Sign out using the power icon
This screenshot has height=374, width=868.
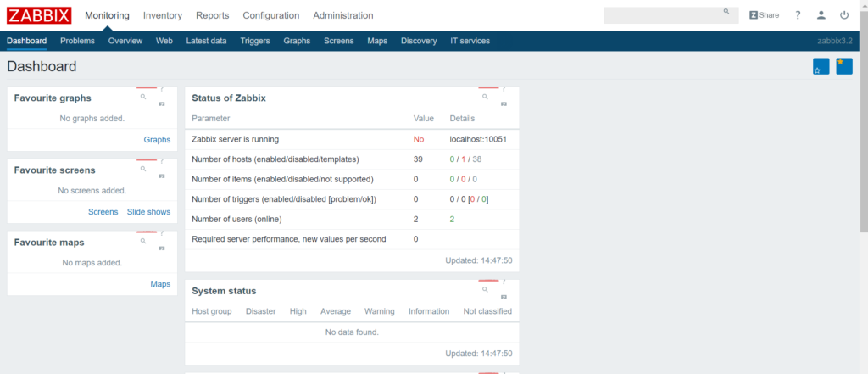coord(844,15)
